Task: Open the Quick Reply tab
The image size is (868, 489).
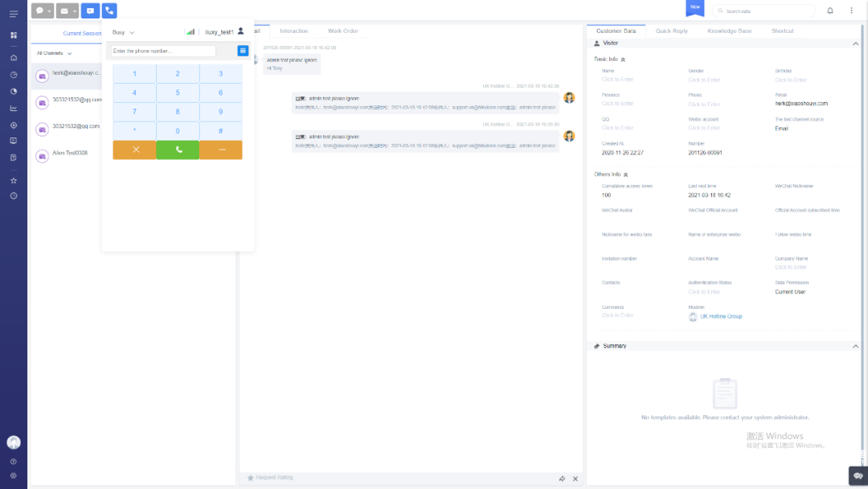Action: click(671, 31)
